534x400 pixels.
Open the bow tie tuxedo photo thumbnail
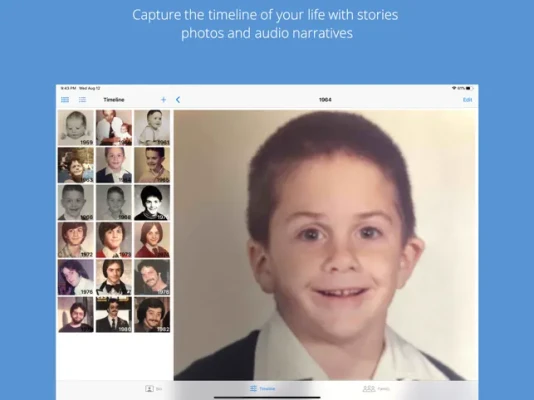click(114, 277)
